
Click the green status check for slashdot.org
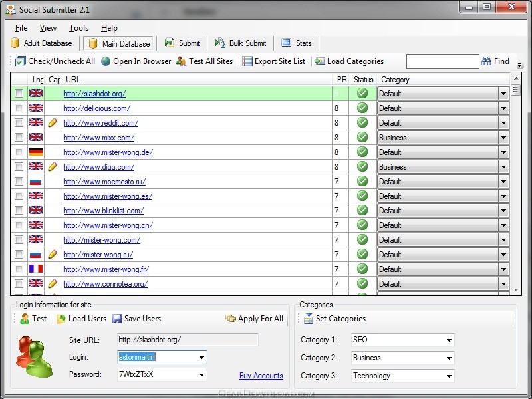point(362,93)
